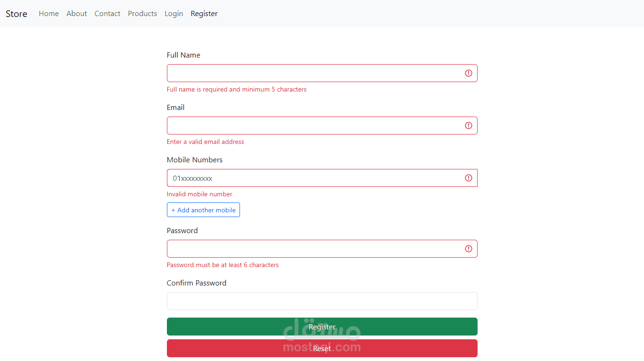This screenshot has height=361, width=644.
Task: Click the Confirm Password label
Action: 197,283
